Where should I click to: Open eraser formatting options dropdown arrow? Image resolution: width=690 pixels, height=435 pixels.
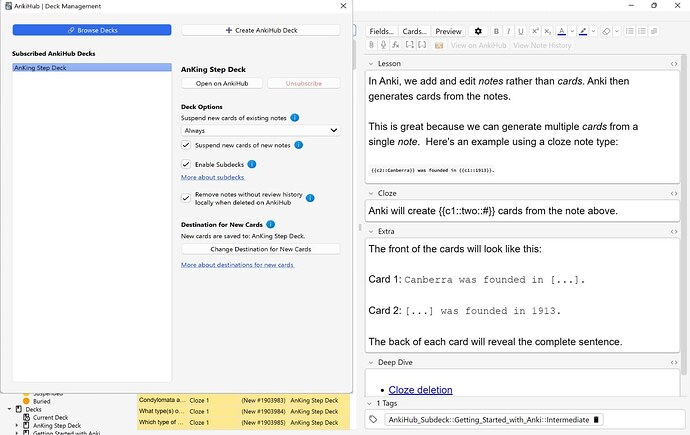tap(617, 31)
